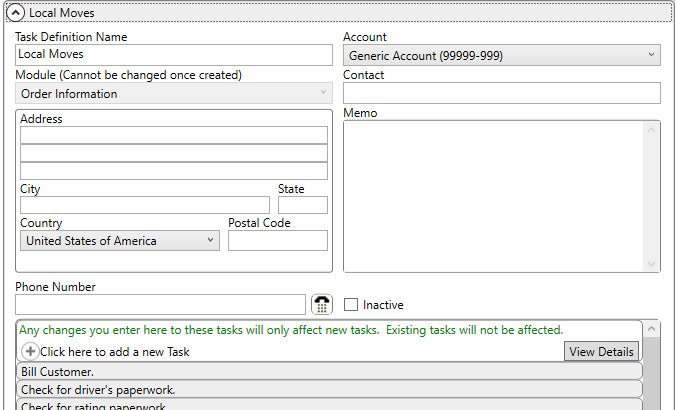Select the Bill Customer task row

point(328,372)
